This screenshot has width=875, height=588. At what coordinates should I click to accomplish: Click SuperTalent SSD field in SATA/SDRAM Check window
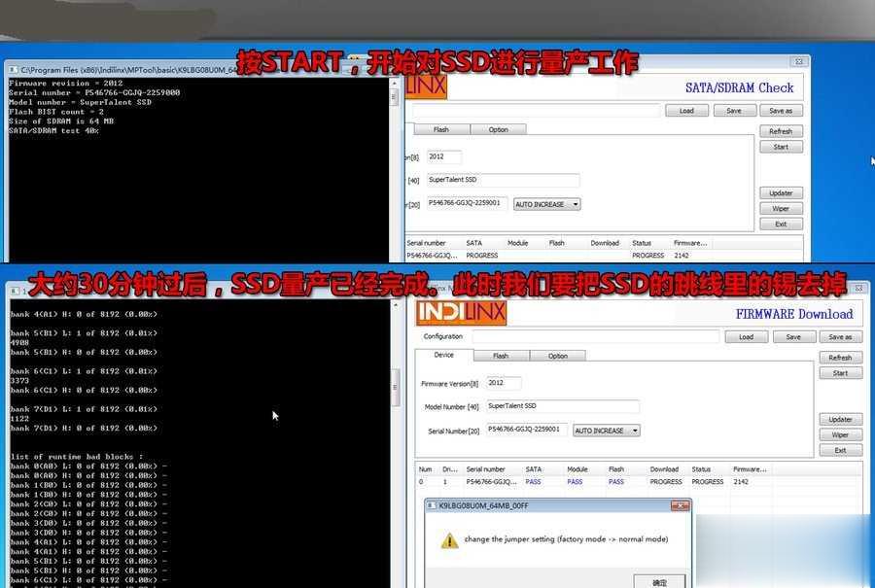(504, 180)
